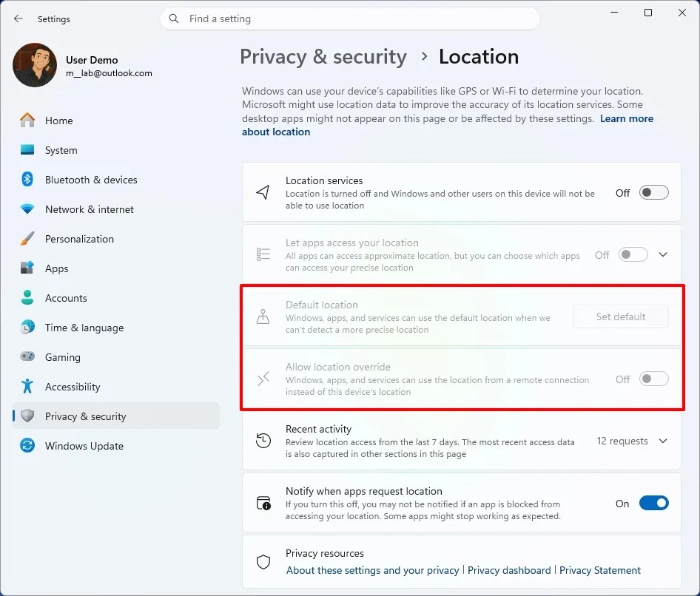Open Bluetooth & devices page
Screen dimensions: 700x596
point(116,180)
